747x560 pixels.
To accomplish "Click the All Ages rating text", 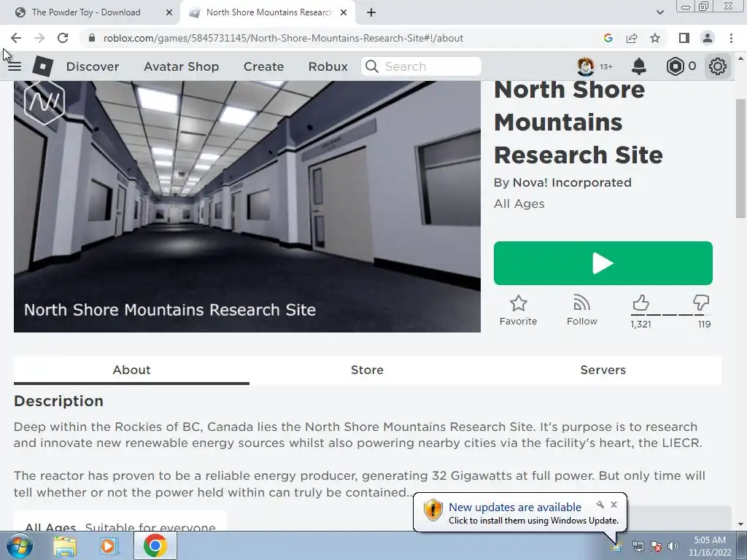I will 519,203.
